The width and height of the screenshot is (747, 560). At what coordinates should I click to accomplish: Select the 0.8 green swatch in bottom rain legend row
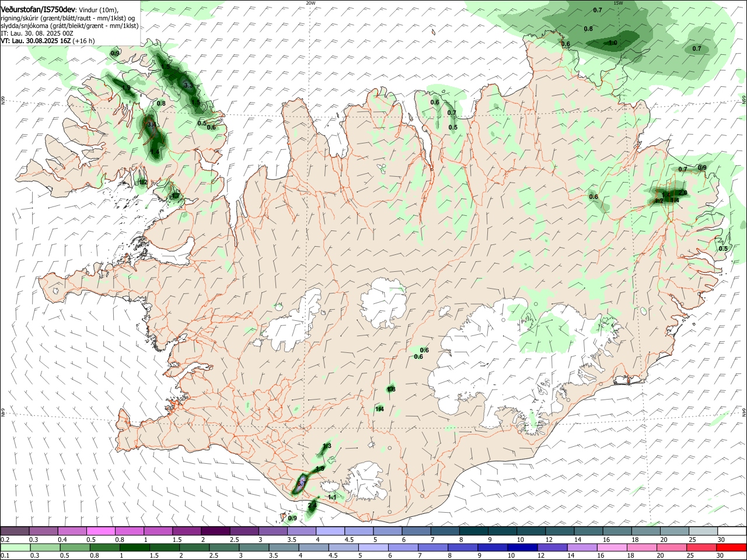(x=104, y=548)
